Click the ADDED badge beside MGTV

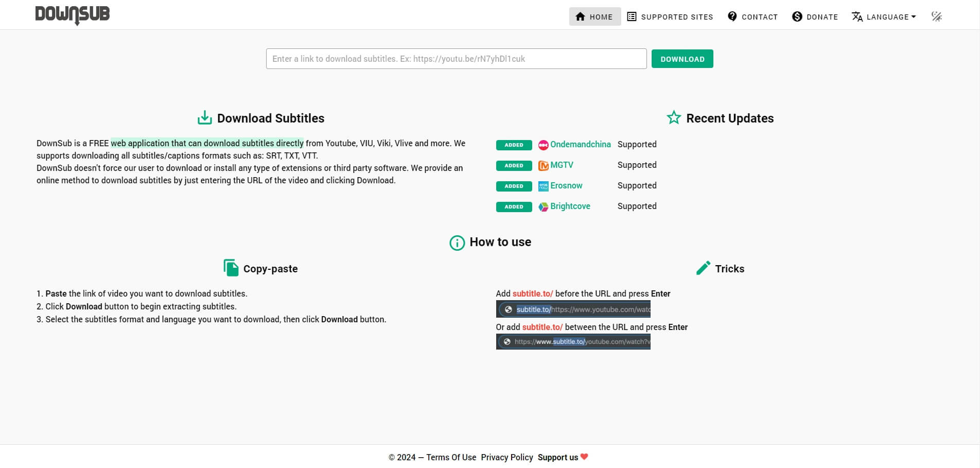(514, 165)
